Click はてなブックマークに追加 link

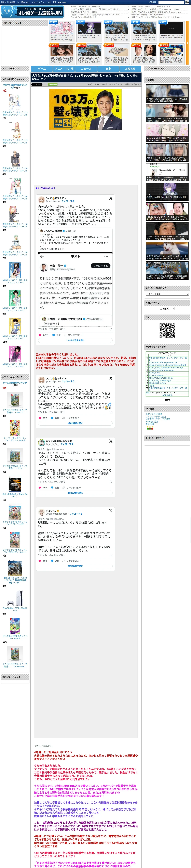point(158,419)
